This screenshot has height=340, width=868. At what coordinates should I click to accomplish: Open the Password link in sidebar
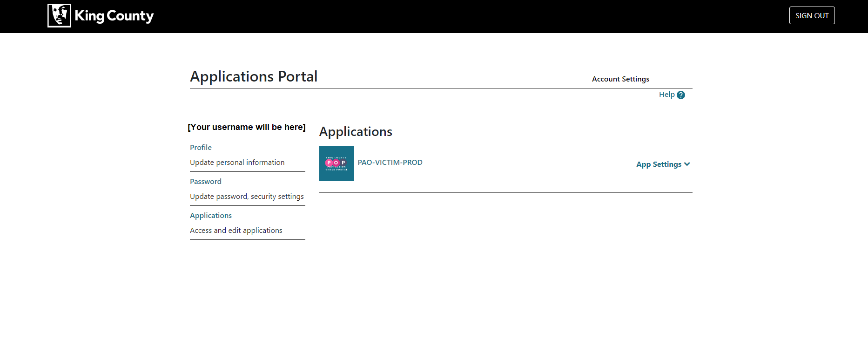click(205, 182)
